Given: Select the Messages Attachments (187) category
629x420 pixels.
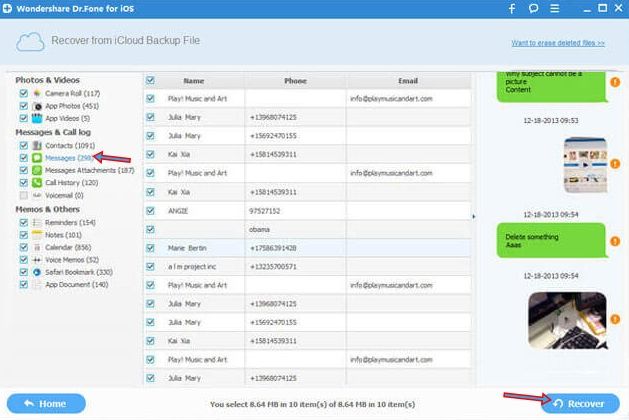Looking at the screenshot, I should pyautogui.click(x=89, y=170).
